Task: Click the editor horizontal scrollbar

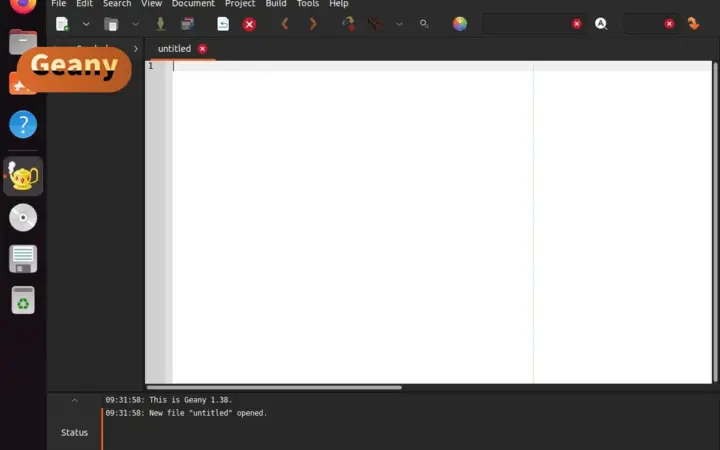Action: 274,388
